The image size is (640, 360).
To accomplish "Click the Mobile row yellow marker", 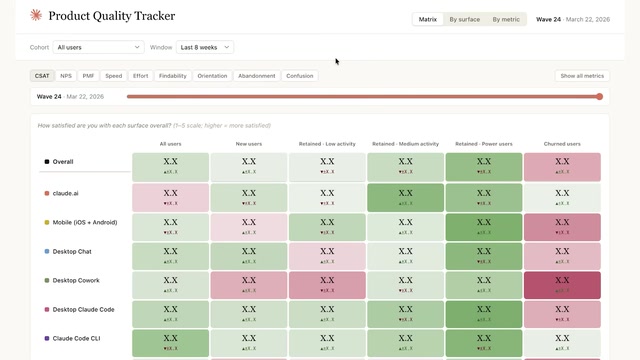I will click(x=47, y=222).
